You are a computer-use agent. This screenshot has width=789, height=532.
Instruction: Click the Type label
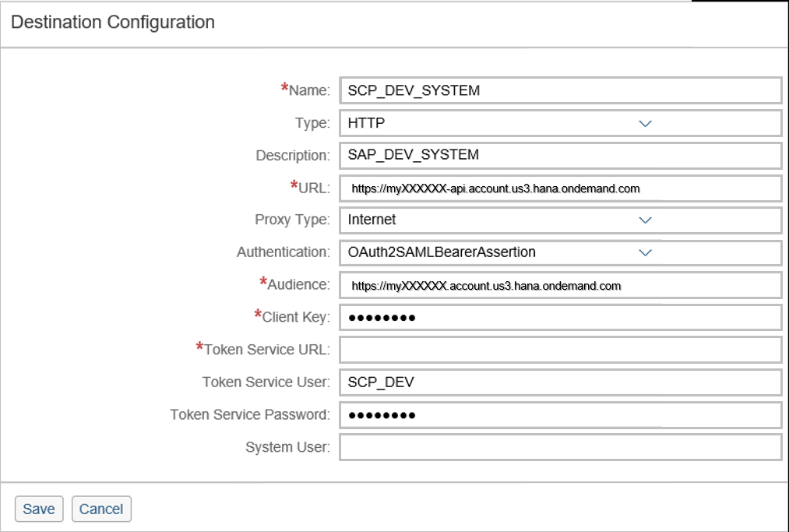coord(312,123)
